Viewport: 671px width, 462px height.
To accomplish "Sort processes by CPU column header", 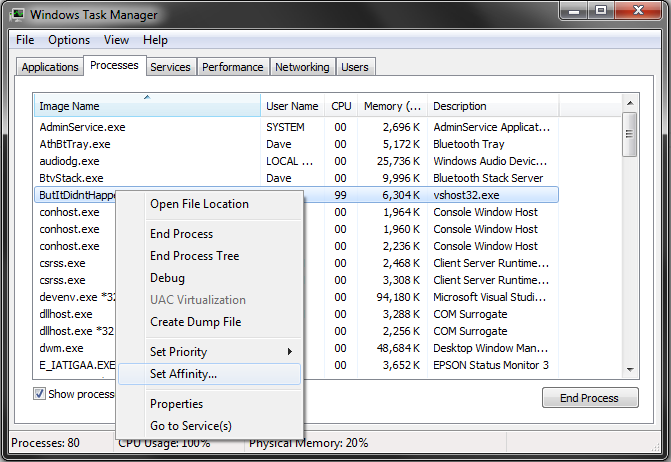I will pos(341,106).
